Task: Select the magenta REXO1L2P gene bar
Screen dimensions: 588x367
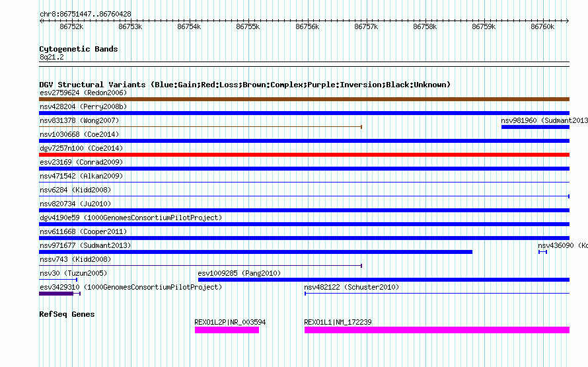Action: point(227,330)
